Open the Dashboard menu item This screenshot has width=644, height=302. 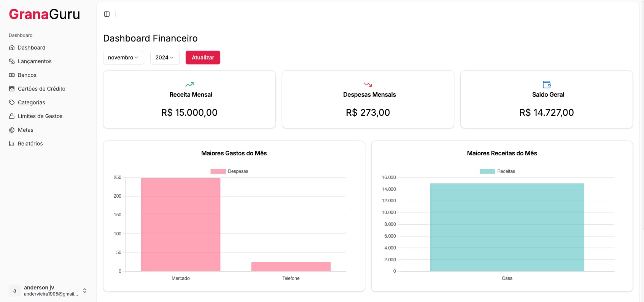[48, 48]
